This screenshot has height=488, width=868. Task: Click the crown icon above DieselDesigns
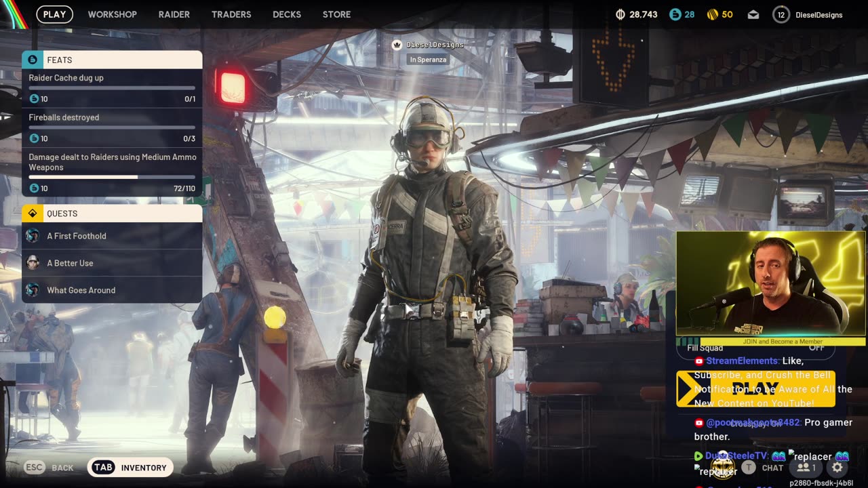coord(397,45)
